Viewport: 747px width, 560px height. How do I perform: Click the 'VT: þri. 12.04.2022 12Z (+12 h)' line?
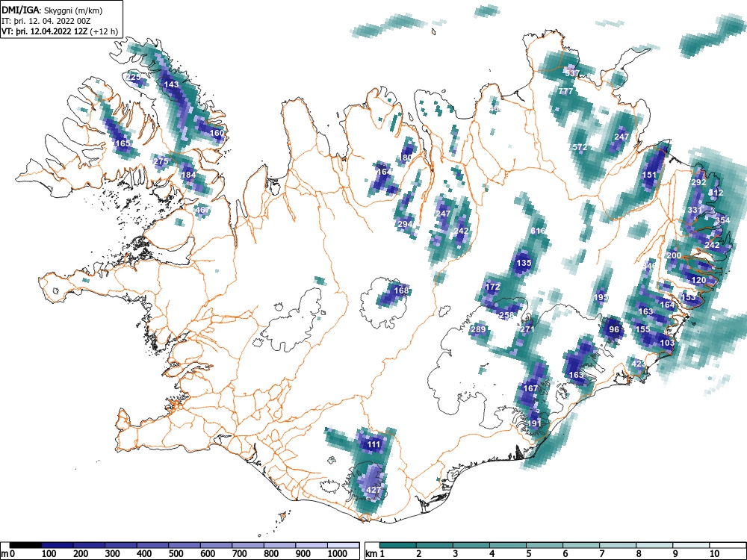click(x=60, y=31)
